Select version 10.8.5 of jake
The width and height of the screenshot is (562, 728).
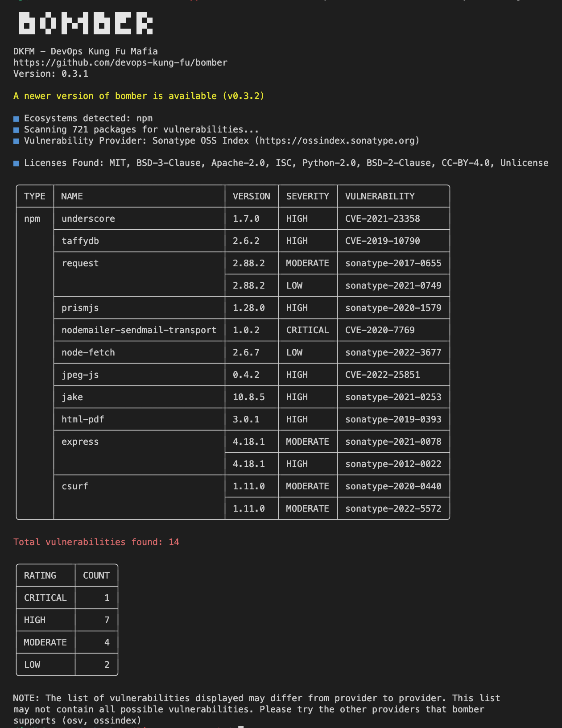(249, 397)
